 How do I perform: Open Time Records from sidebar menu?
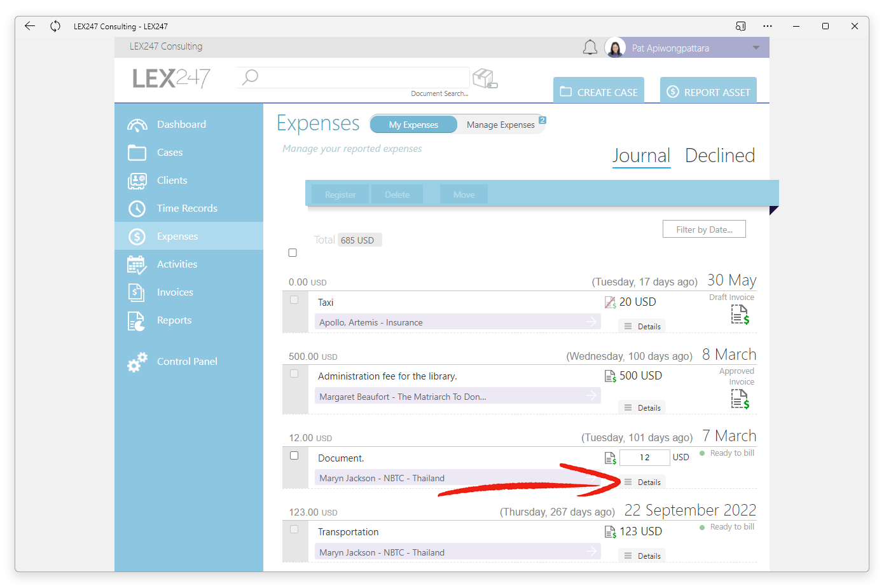189,209
